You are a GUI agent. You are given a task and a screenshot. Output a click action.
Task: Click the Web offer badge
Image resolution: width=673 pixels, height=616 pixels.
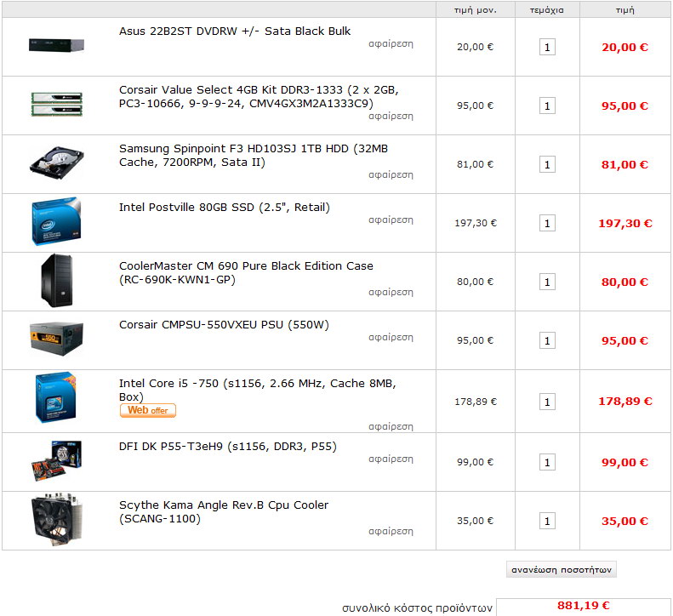click(148, 410)
